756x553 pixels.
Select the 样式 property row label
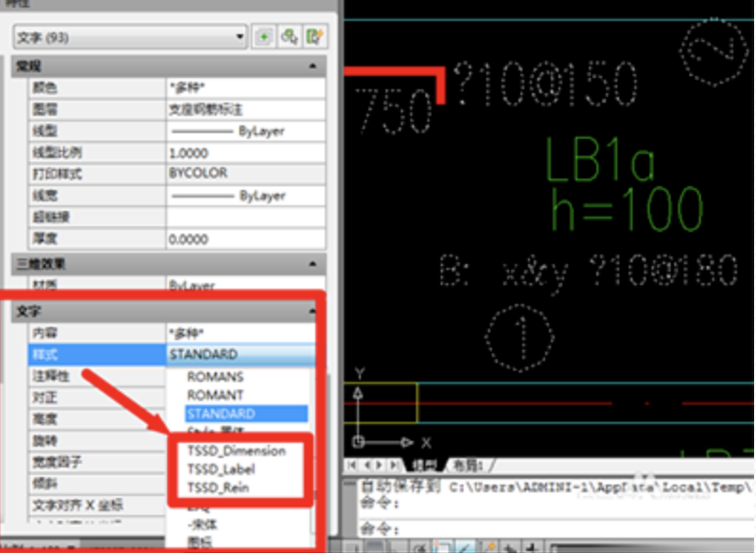coord(97,354)
